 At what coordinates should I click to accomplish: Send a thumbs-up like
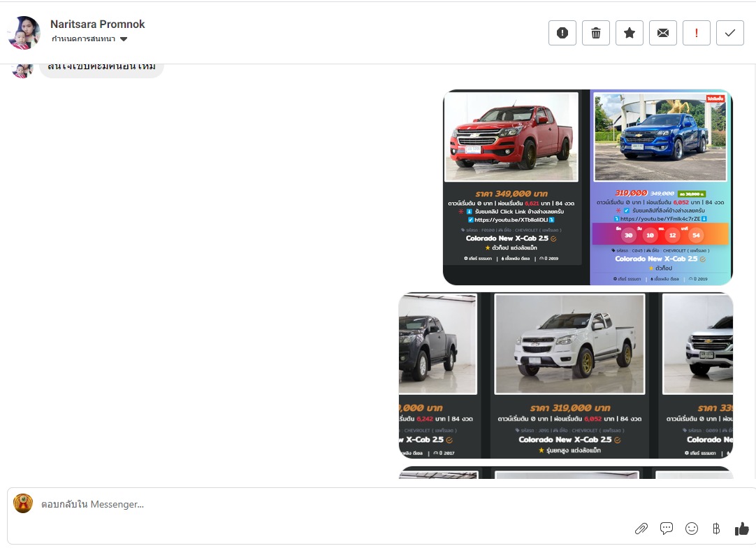(742, 529)
